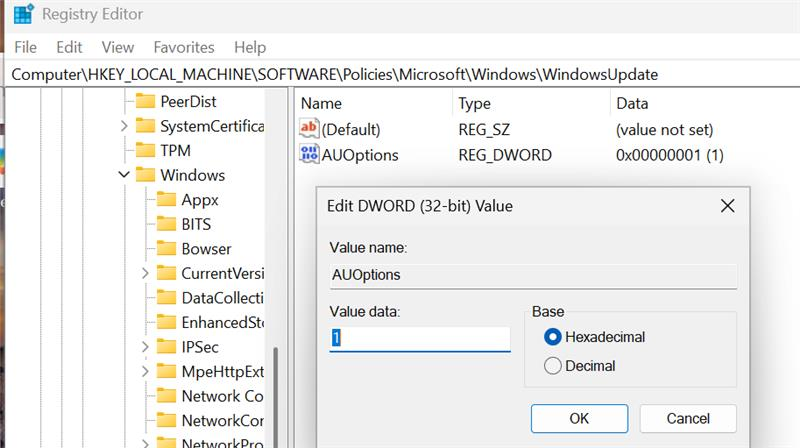Select the NetworkCor tree label
The height and width of the screenshot is (448, 800).
[222, 420]
